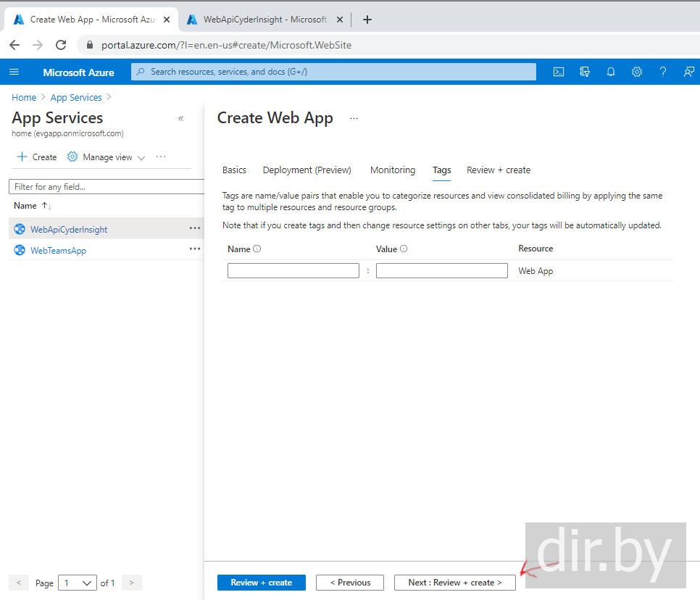This screenshot has width=700, height=600.
Task: Open portal settings gear icon
Action: point(636,72)
